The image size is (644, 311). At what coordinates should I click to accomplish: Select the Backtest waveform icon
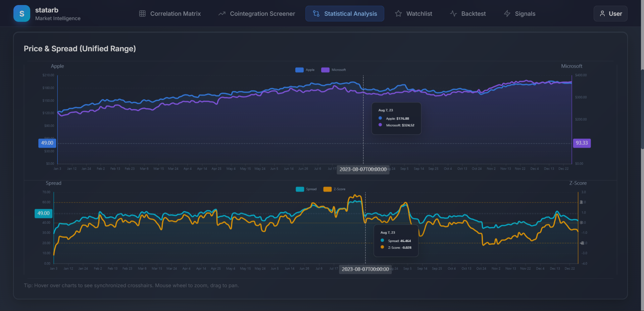(453, 13)
